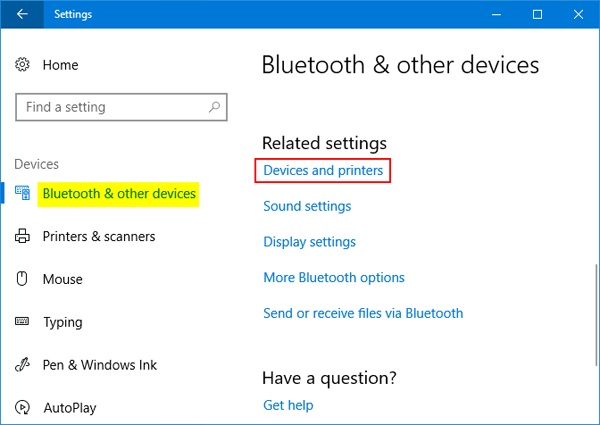Click the Typing keyboard icon
This screenshot has width=600, height=425.
[23, 322]
